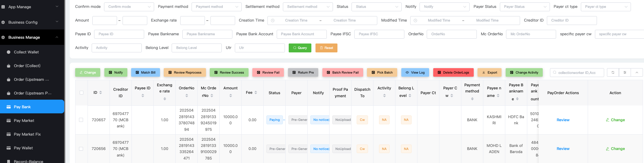Expand the Payer Status dropdown
This screenshot has width=644, height=163.
click(525, 7)
